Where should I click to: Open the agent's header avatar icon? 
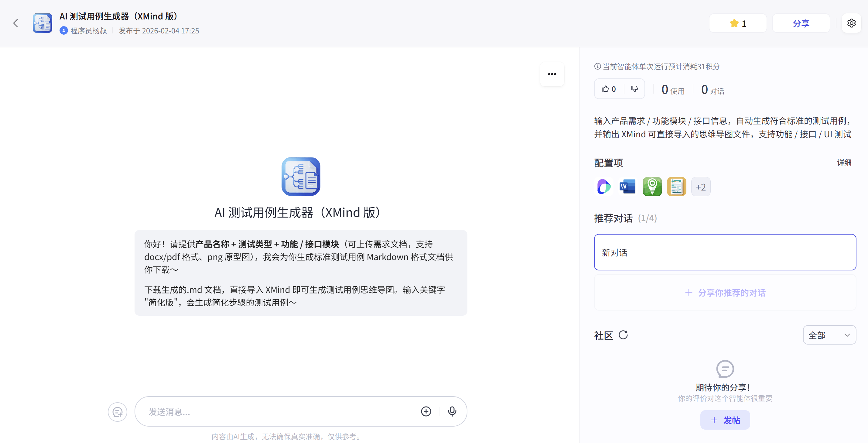43,23
